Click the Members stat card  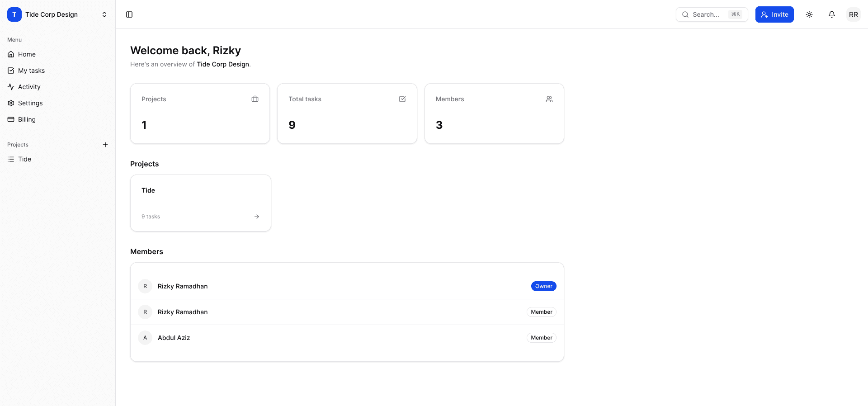point(494,113)
